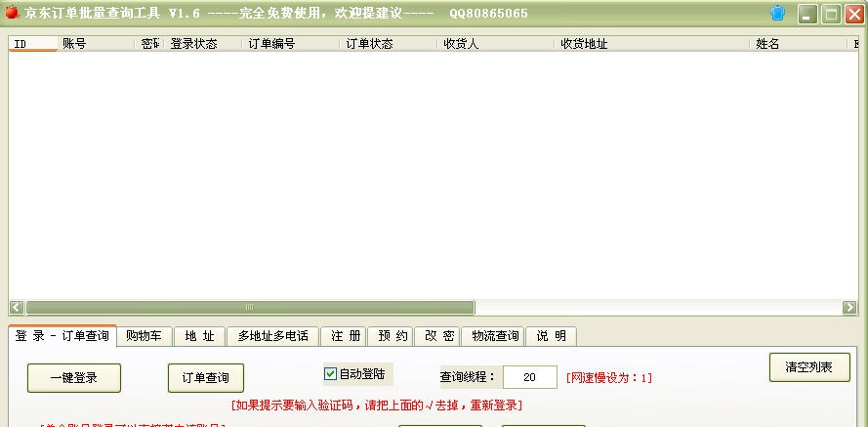
Task: Click the red 网速慢设为：1 hint
Action: coord(609,378)
